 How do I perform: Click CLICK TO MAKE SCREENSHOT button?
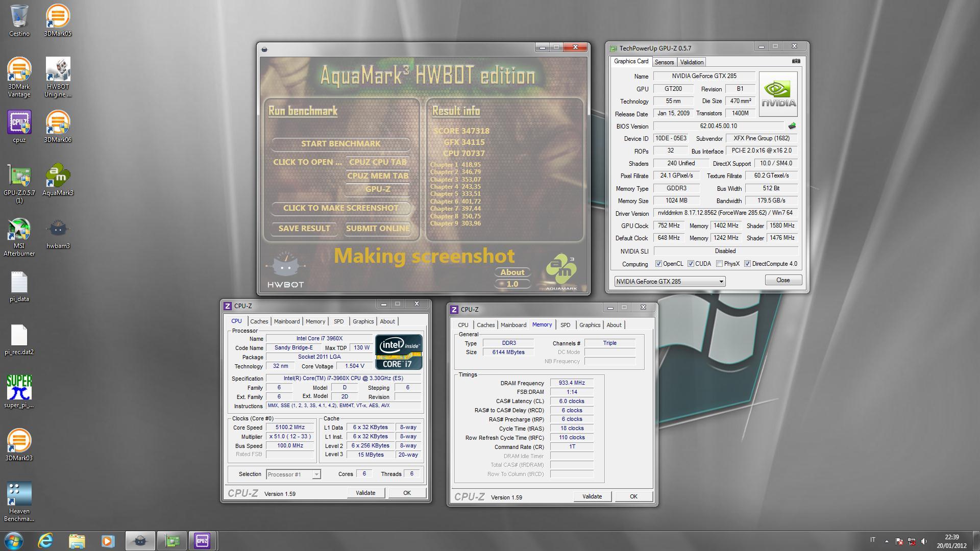coord(340,208)
